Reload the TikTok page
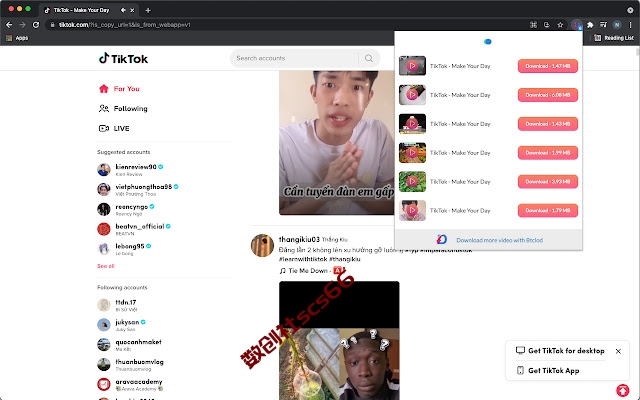The width and height of the screenshot is (640, 400). (36, 25)
